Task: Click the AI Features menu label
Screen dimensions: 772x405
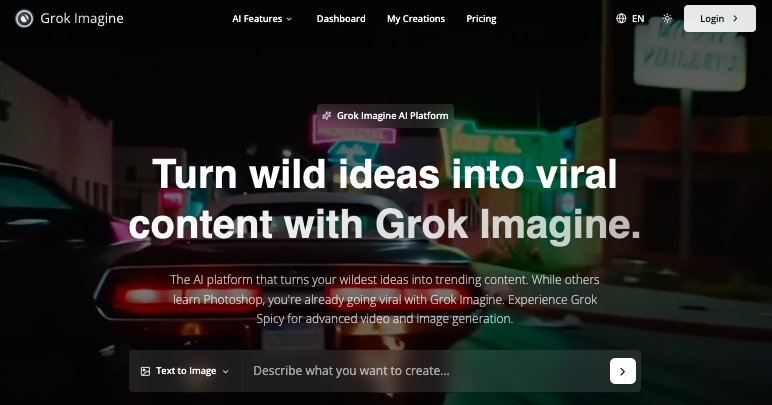Action: click(257, 19)
